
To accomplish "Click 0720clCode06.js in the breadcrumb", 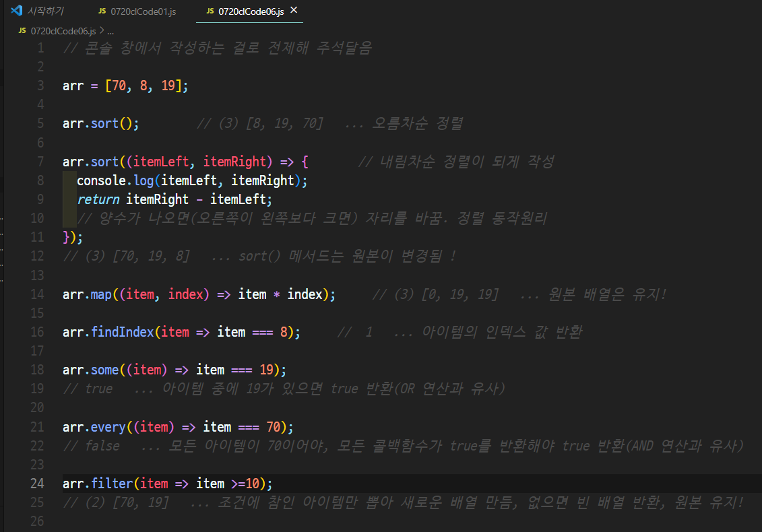I will point(63,31).
